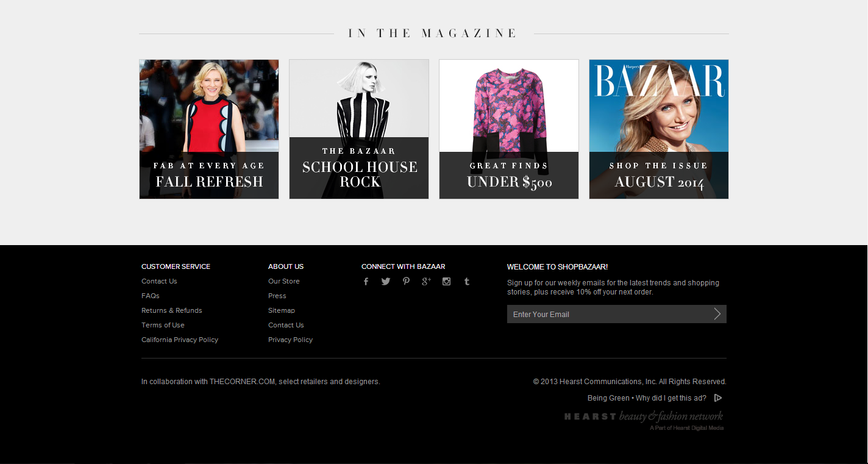Click the Welcome to ShopBazaar! heading
The width and height of the screenshot is (868, 464).
click(x=557, y=266)
